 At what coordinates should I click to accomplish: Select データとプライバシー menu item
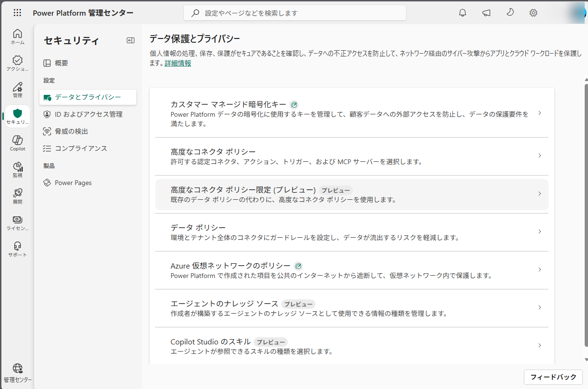pyautogui.click(x=88, y=97)
